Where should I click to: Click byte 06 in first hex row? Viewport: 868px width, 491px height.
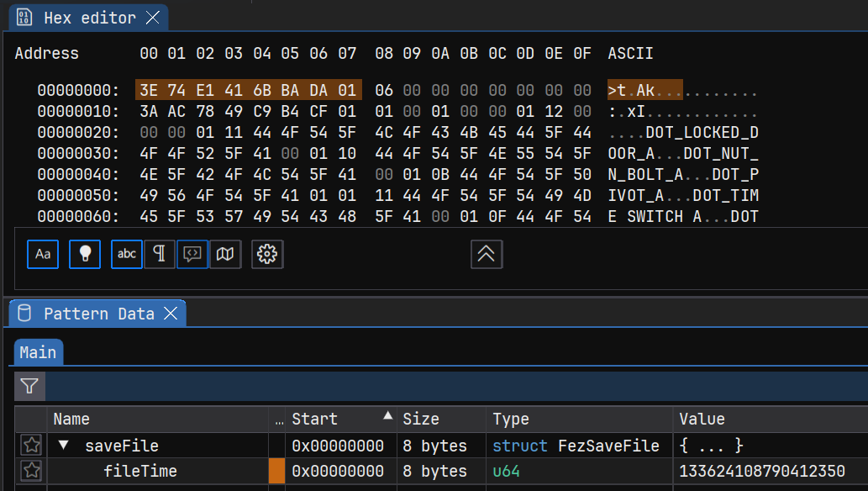pos(384,90)
